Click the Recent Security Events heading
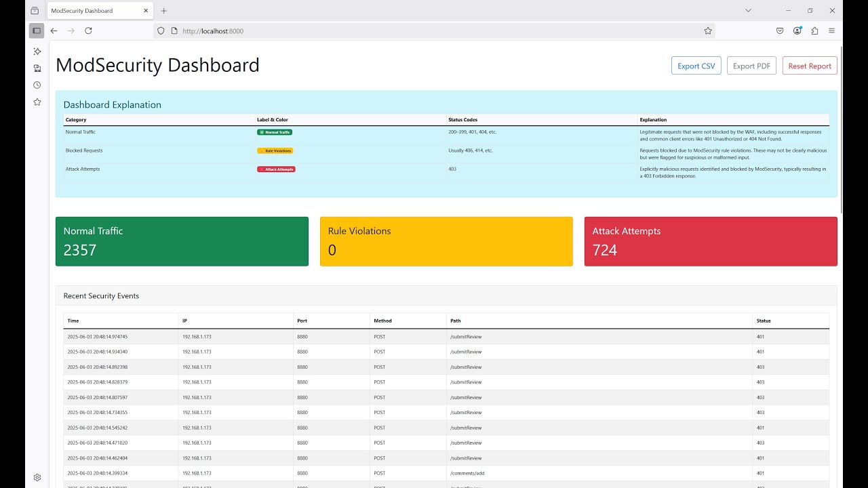This screenshot has height=488, width=868. point(101,296)
